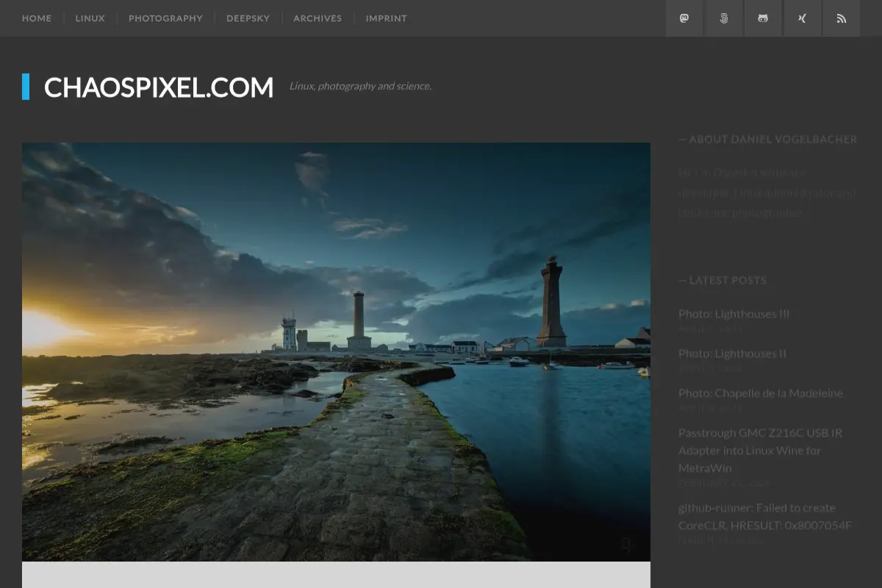Screen dimensions: 882x588
Task: Open the lighthouse harbour featured photo
Action: pos(336,352)
